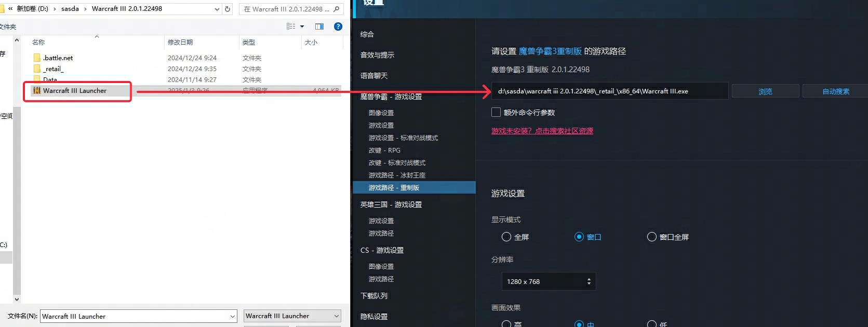Click the search magnifier icon in file dialog
Viewport: 868px width, 327px height.
pos(337,9)
